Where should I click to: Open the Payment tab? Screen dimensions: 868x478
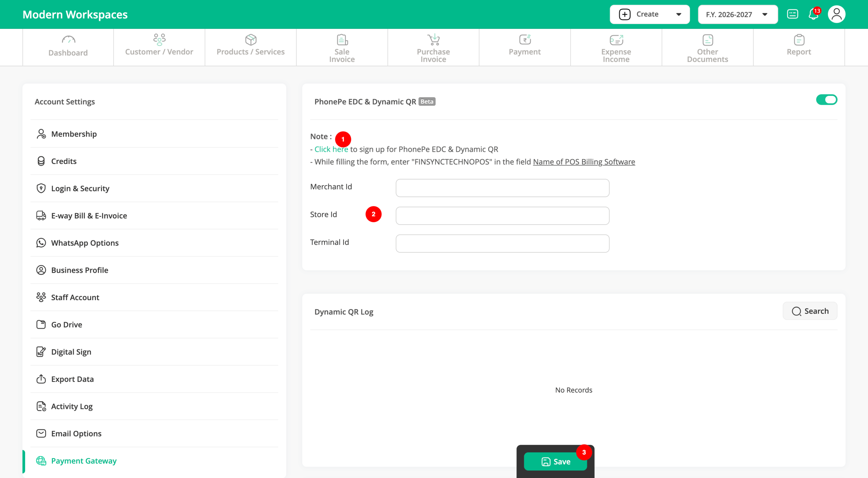[x=525, y=47]
